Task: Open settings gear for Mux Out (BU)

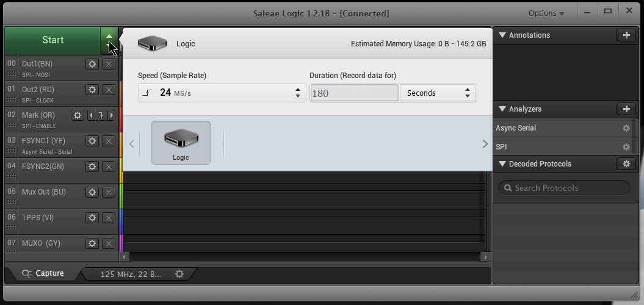Action: pos(92,192)
